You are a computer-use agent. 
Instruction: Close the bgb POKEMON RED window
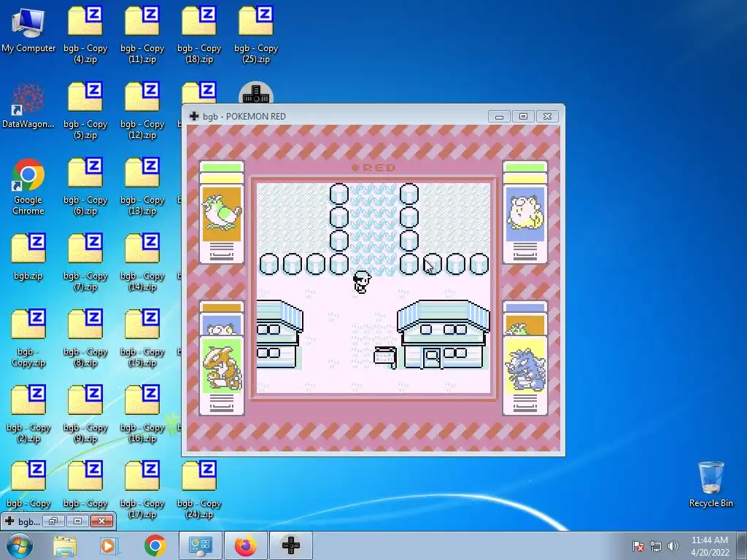point(547,116)
